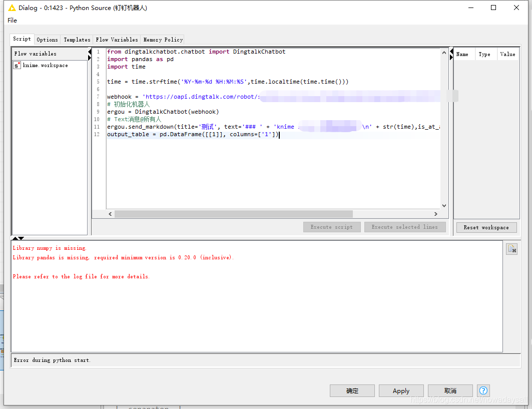Collapse flow variables panel with left arrow
Image resolution: width=532 pixels, height=409 pixels.
click(x=90, y=52)
